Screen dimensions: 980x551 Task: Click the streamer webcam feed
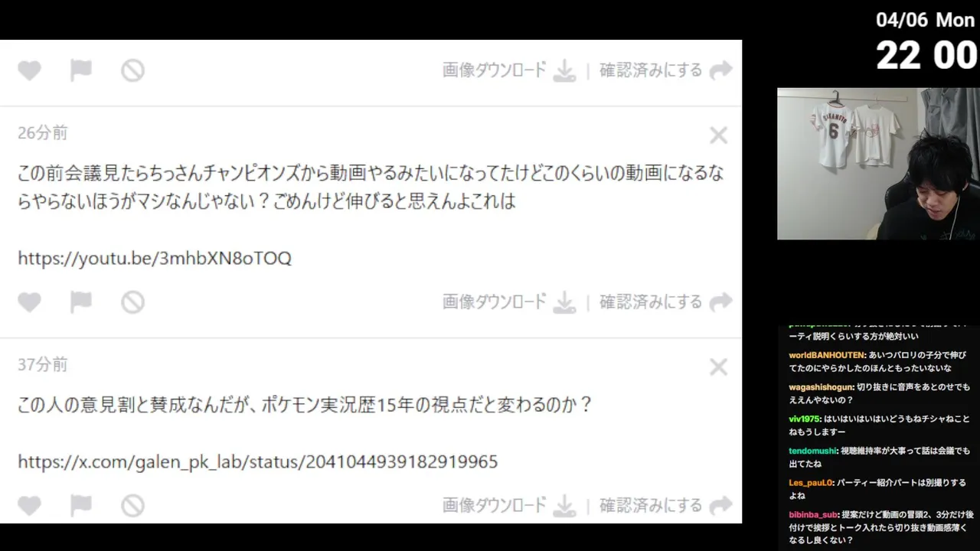pos(878,164)
